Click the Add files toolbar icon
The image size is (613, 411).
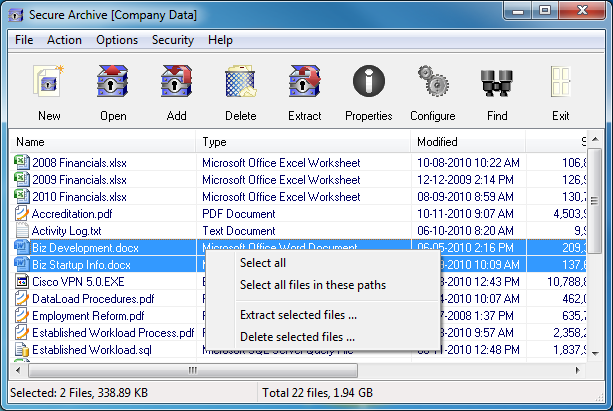click(177, 83)
